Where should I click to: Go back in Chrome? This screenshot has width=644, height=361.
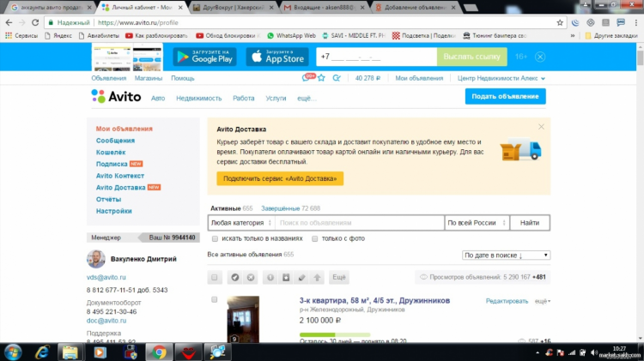click(9, 22)
